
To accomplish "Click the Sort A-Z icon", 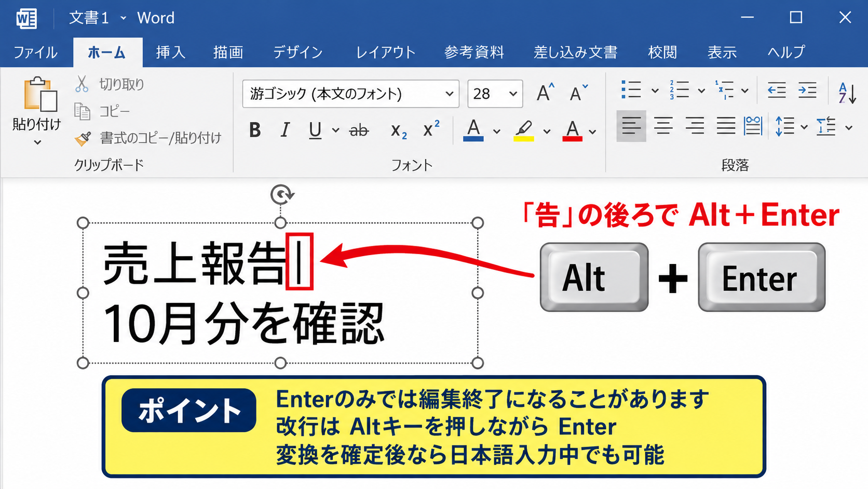I will pyautogui.click(x=847, y=92).
